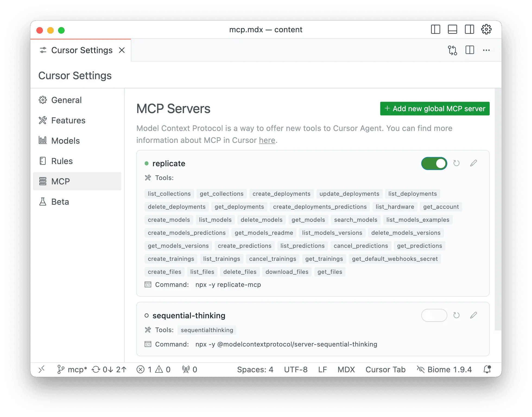The image size is (532, 417).
Task: Click the notifications bell in the status bar
Action: pos(487,369)
